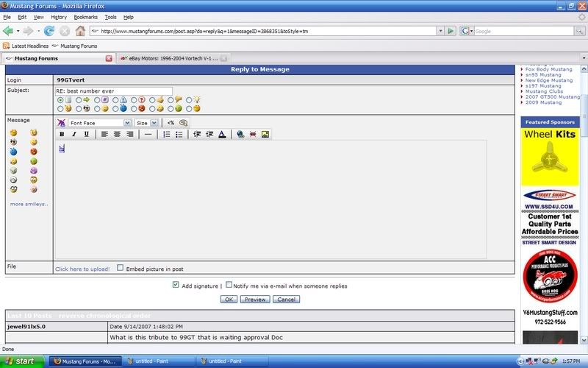The image size is (588, 368).
Task: Open the 2007 GT500 Mustang link
Action: (553, 96)
